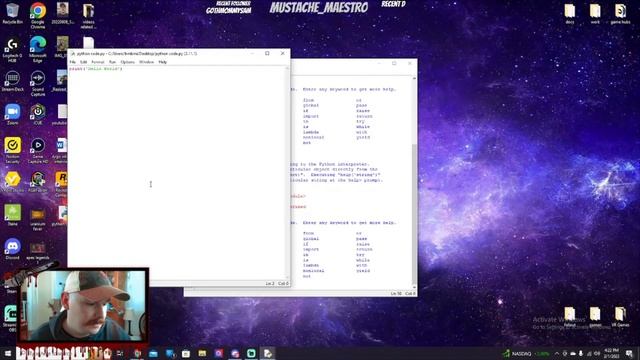Click the print('Hello World') code line
This screenshot has height=360, width=640.
click(x=96, y=69)
